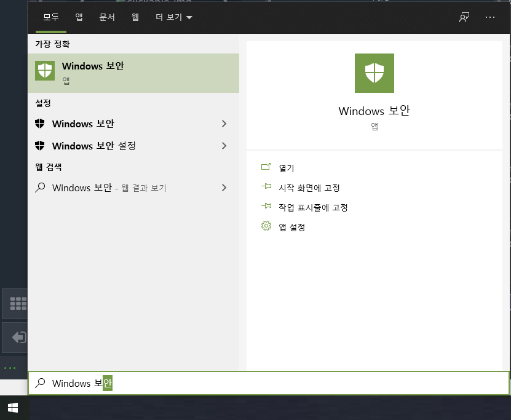Expand the 더 보기 dropdown

173,17
